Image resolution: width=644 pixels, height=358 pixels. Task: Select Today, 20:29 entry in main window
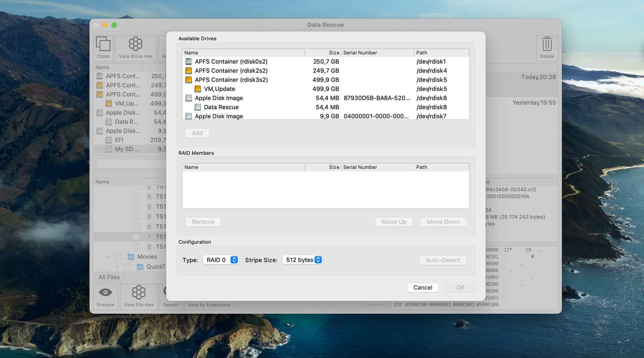pyautogui.click(x=538, y=77)
